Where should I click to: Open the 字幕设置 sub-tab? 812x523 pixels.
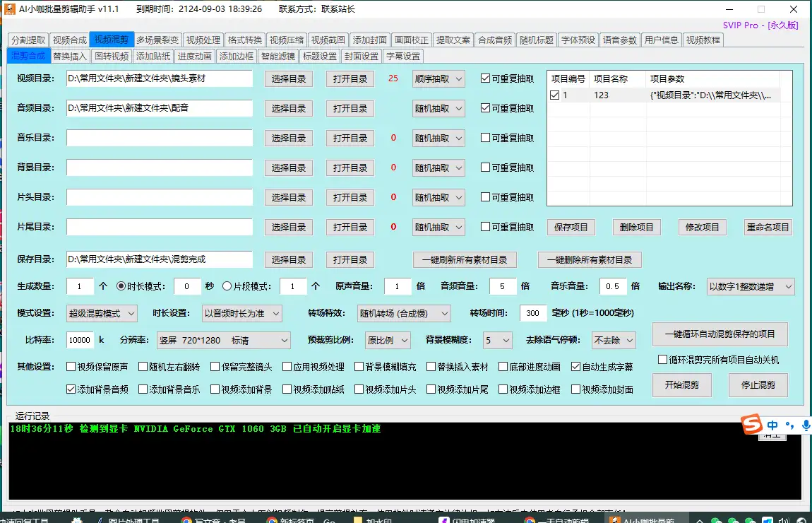pos(402,57)
